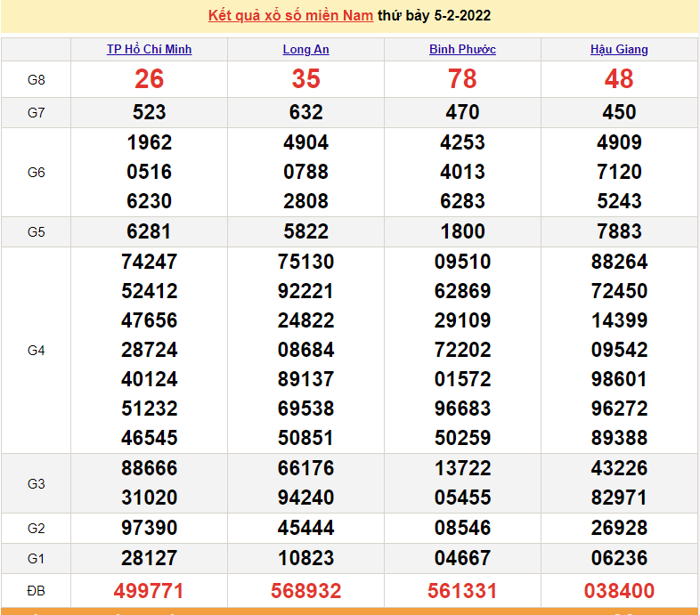700x615 pixels.
Task: Click the G8 row label
Action: tap(36, 80)
